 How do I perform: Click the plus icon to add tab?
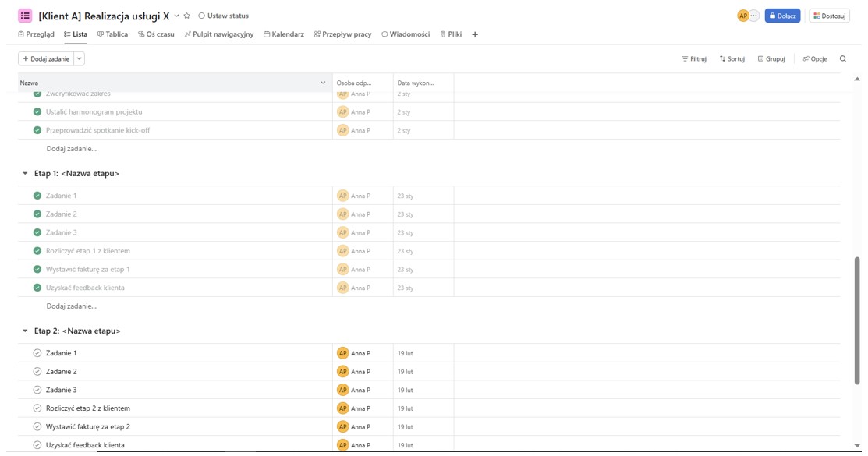[x=475, y=34]
